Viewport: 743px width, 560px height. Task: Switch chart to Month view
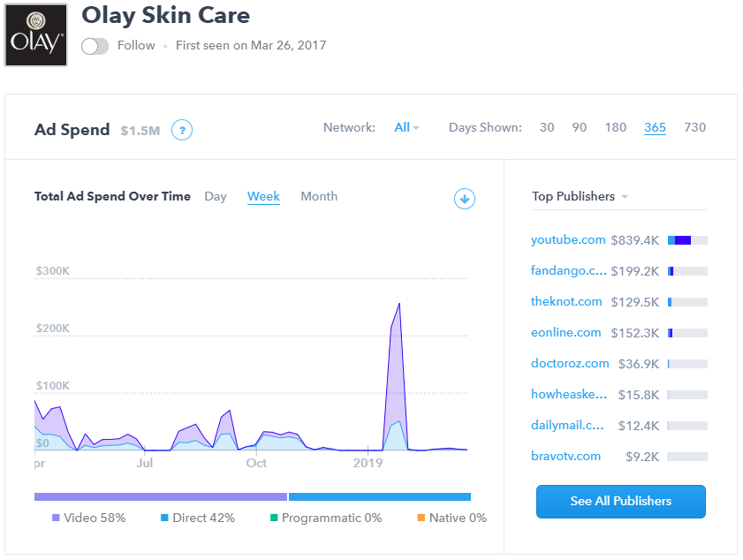pos(319,197)
